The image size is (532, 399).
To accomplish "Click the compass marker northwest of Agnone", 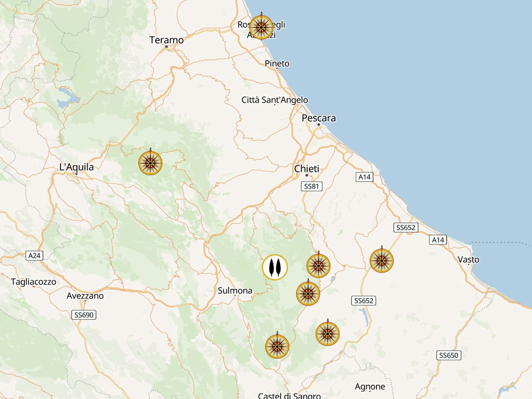I will click(x=327, y=334).
